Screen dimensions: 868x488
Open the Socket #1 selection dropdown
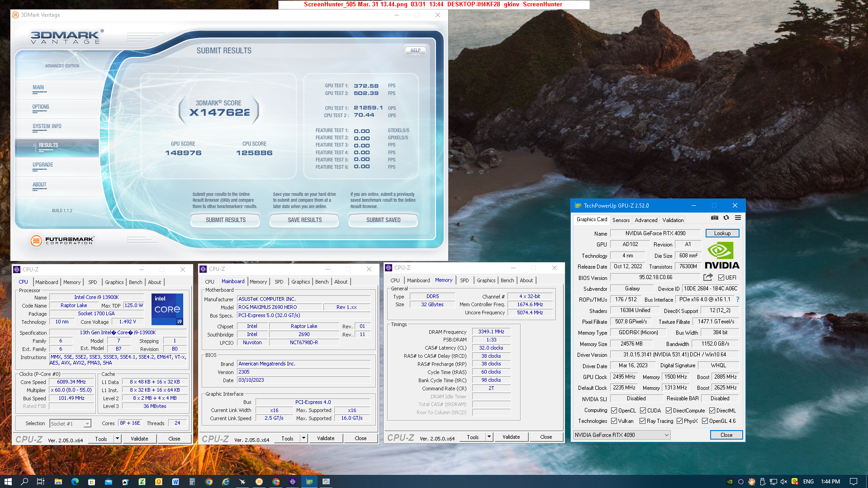click(70, 424)
